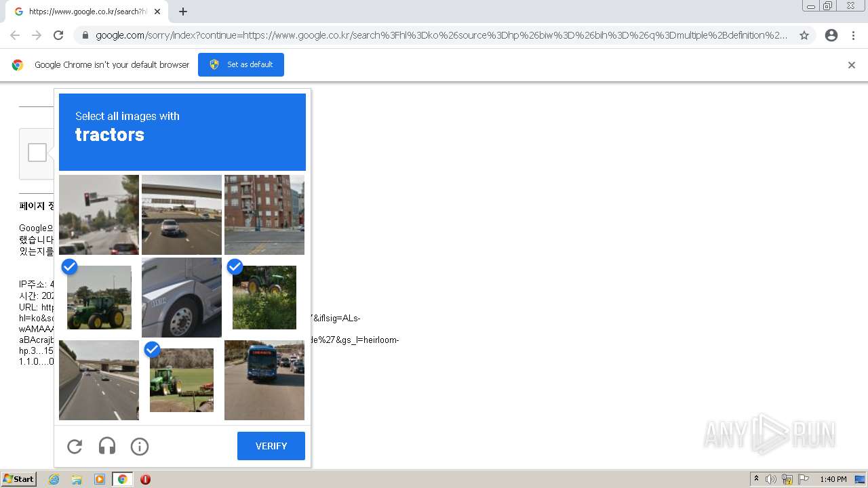Click Set as default button
The image size is (868, 488).
[241, 64]
